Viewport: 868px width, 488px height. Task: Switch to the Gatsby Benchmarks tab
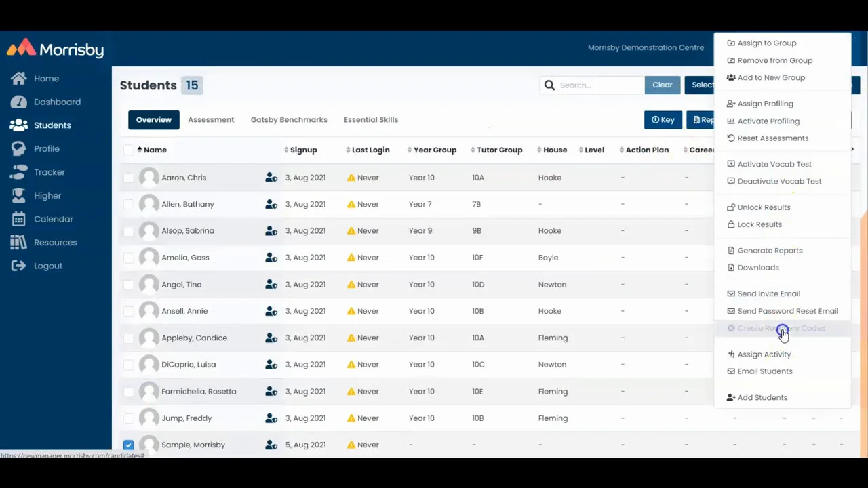[289, 120]
